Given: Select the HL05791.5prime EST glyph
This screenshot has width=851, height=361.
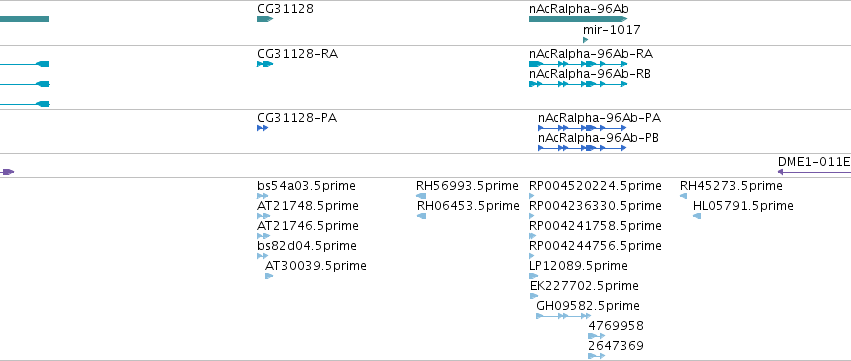Looking at the screenshot, I should (x=697, y=216).
